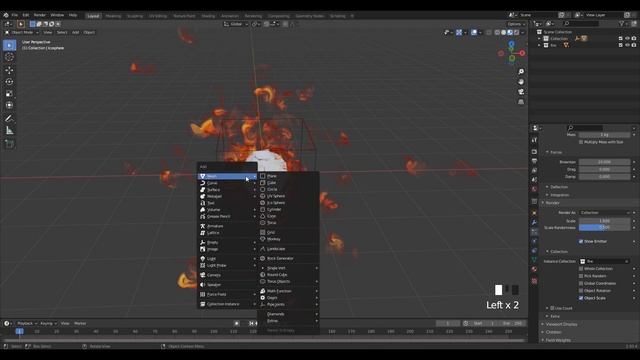Viewport: 640px width, 360px height.
Task: Enable the Pick Random checkbox
Action: point(581,276)
